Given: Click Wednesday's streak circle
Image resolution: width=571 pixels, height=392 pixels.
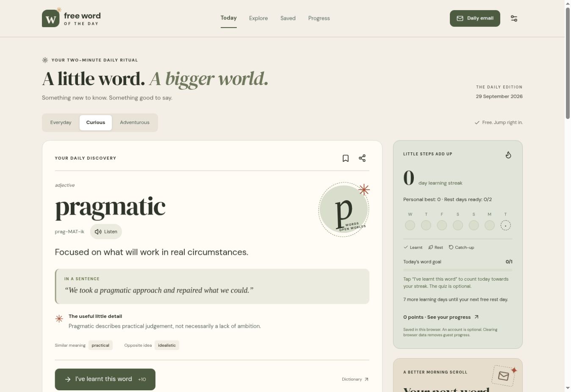Looking at the screenshot, I should pyautogui.click(x=410, y=225).
